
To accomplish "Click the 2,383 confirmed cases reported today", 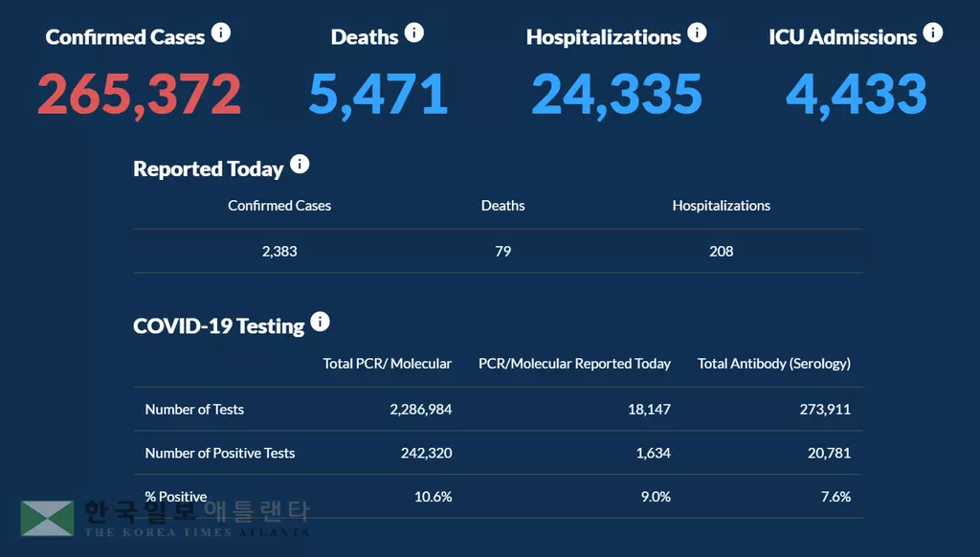I will pos(279,252).
